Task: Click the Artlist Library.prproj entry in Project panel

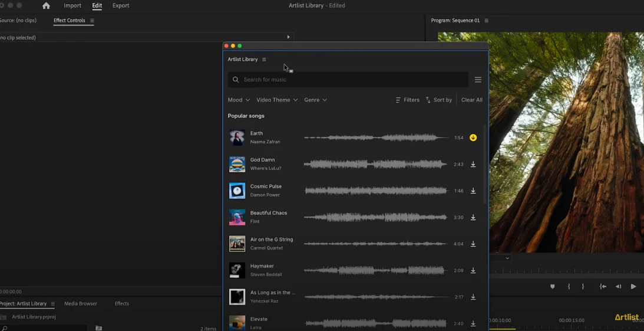Action: coord(34,317)
